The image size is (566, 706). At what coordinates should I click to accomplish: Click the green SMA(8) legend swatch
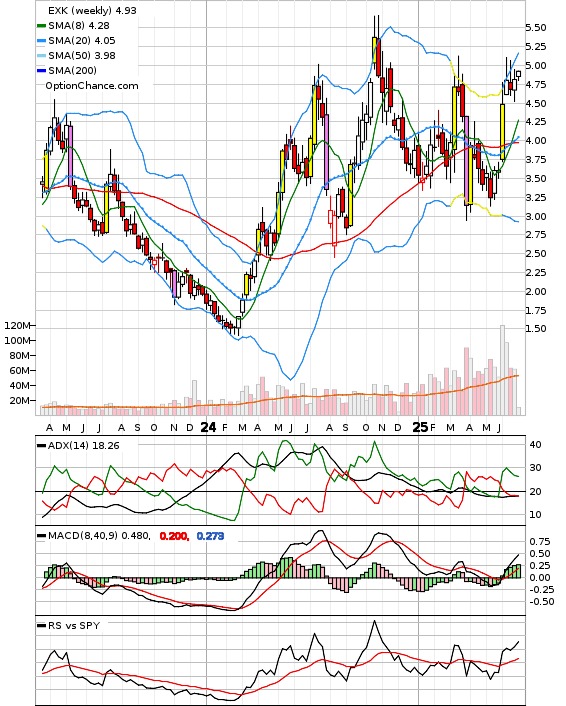(41, 26)
